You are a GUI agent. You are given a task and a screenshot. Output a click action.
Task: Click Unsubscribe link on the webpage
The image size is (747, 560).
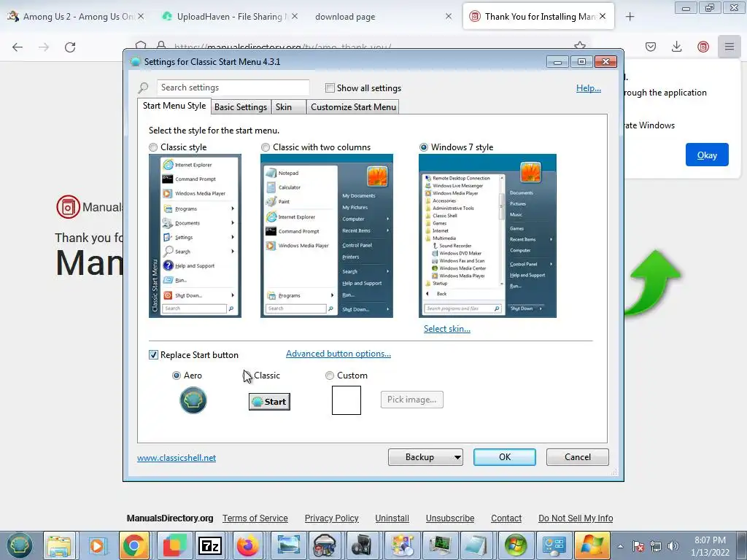(449, 518)
